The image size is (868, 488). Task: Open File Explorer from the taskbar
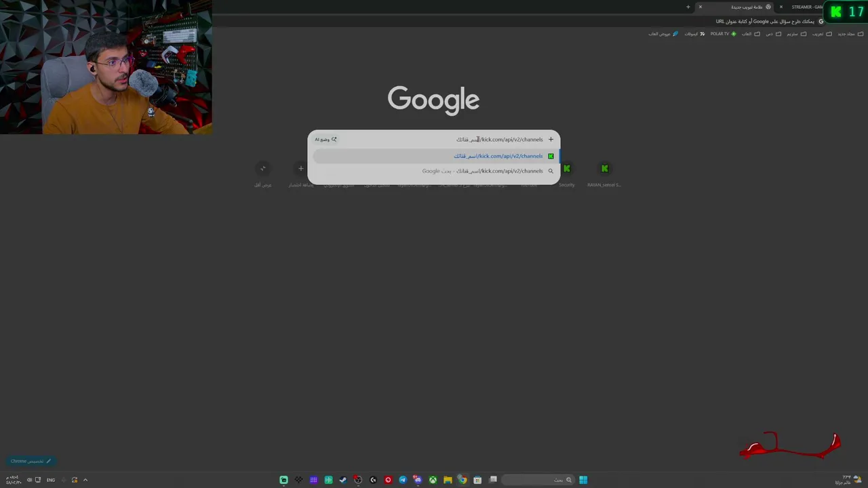[x=448, y=480]
